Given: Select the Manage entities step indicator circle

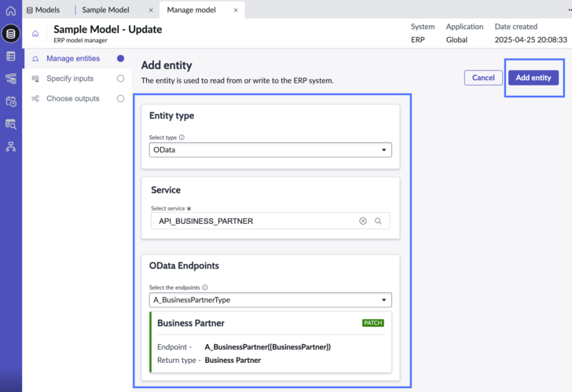Looking at the screenshot, I should (121, 58).
